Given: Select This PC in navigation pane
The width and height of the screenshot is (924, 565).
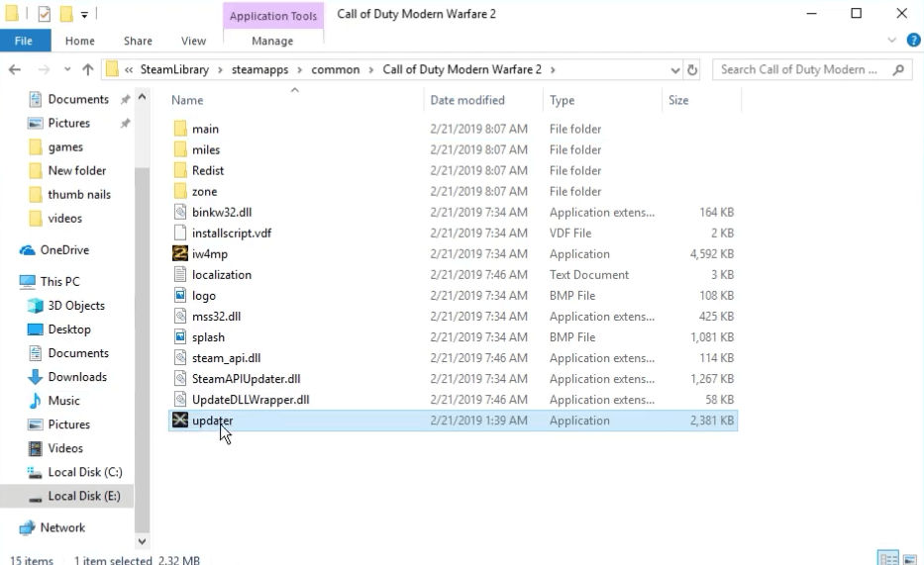Looking at the screenshot, I should pyautogui.click(x=50, y=281).
